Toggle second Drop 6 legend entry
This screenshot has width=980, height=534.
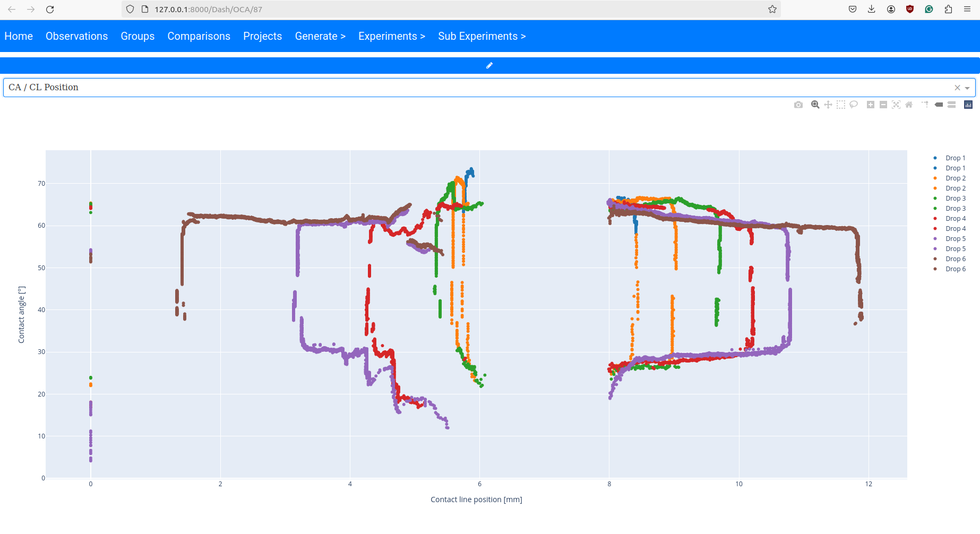tap(950, 269)
